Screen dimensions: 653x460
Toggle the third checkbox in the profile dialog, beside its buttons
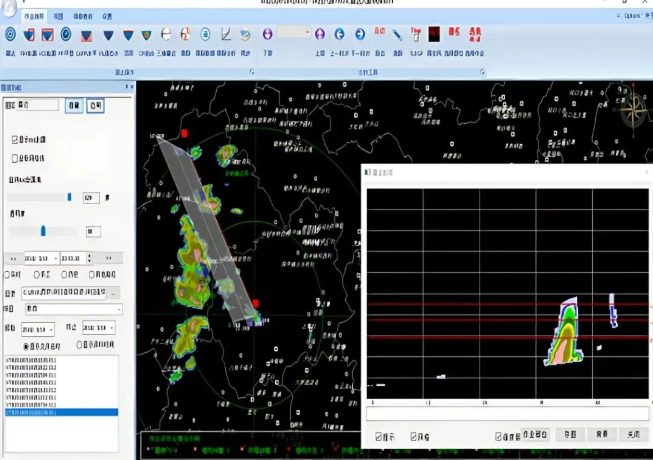point(498,436)
